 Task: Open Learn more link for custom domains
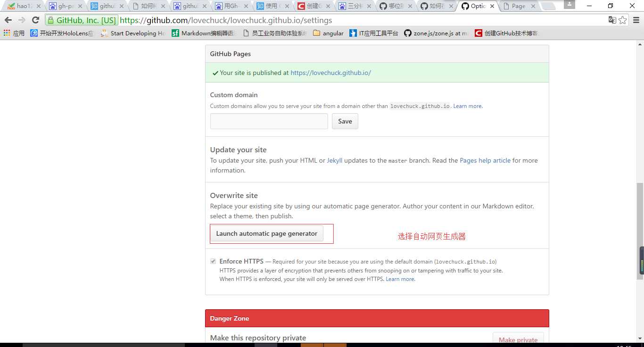468,106
